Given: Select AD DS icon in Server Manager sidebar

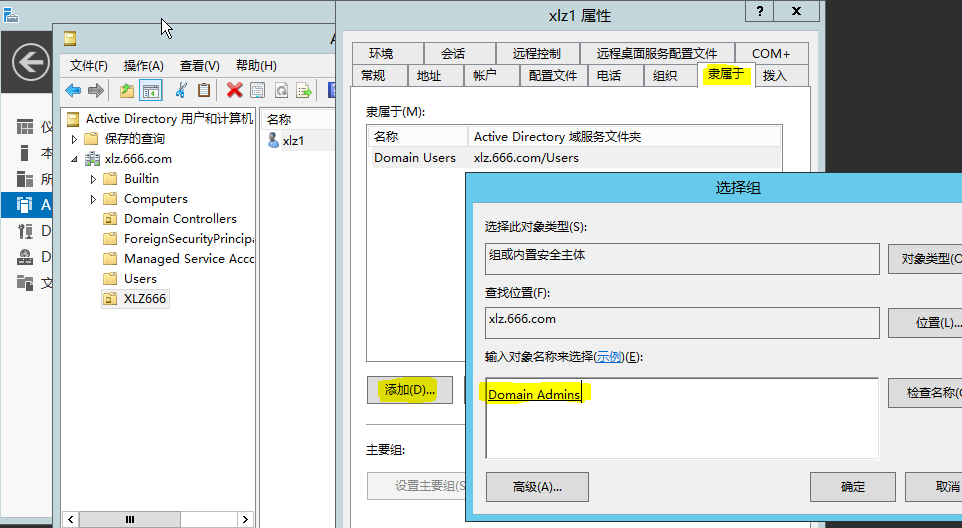Looking at the screenshot, I should (x=25, y=204).
